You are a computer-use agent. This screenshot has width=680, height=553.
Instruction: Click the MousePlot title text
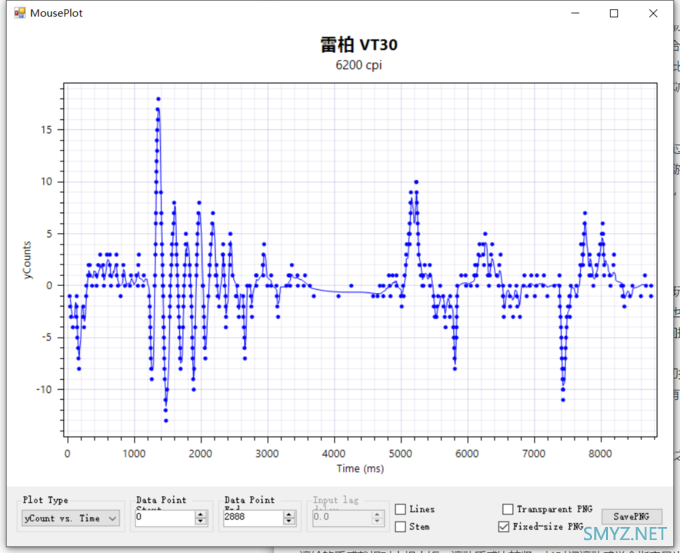(x=56, y=13)
